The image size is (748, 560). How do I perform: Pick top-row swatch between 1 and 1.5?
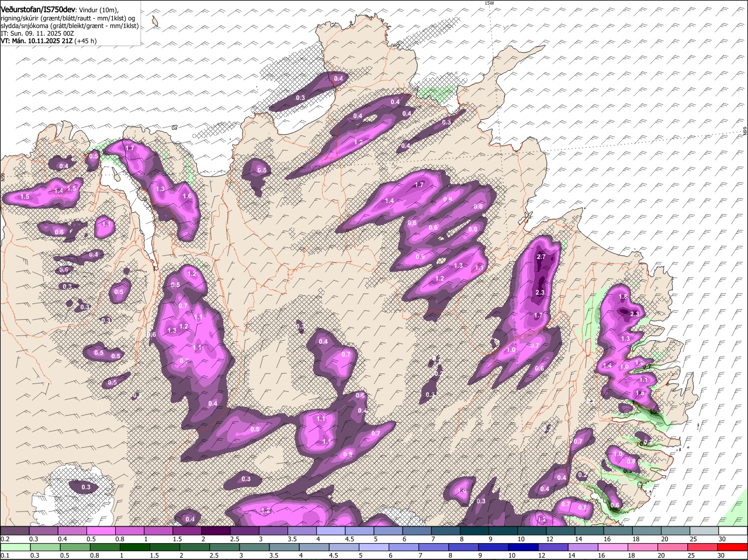[x=158, y=530]
